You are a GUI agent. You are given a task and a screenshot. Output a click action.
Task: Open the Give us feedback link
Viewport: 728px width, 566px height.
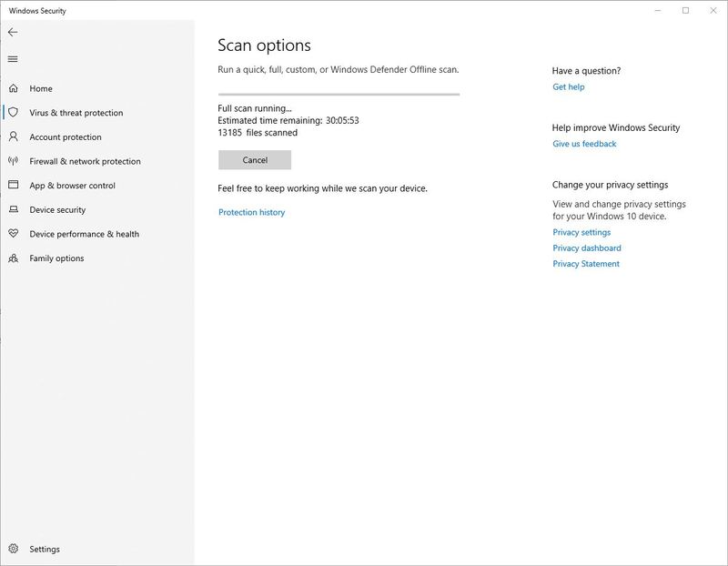click(x=582, y=143)
